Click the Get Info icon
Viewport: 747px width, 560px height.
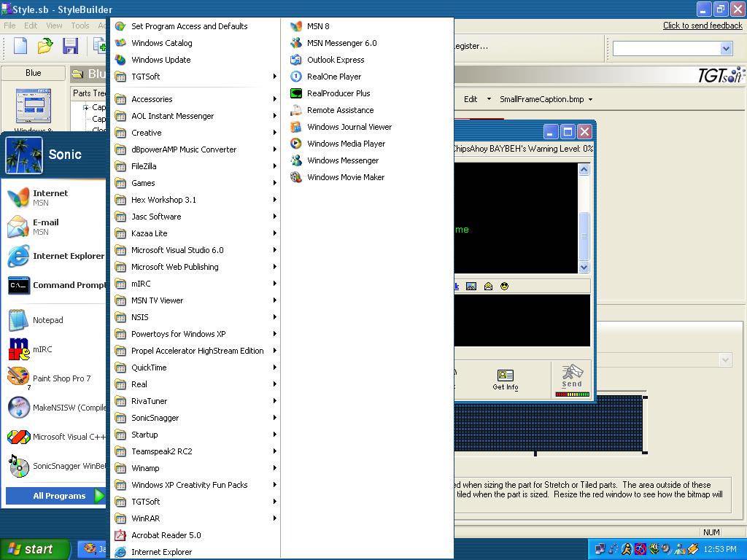coord(505,379)
